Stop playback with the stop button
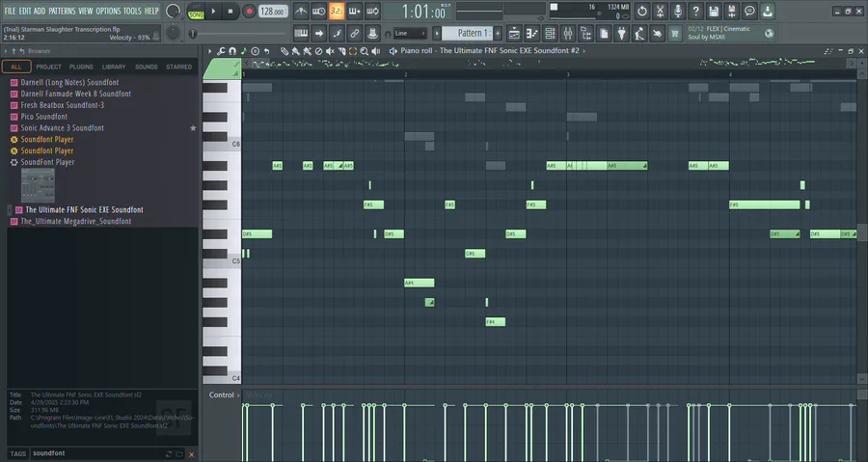 point(231,11)
